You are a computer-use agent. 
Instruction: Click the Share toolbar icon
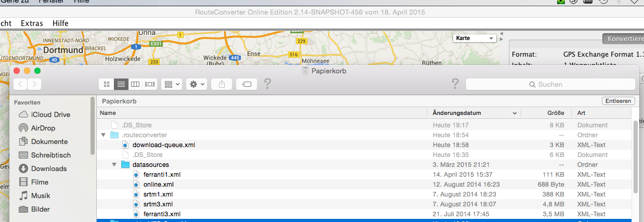[221, 84]
